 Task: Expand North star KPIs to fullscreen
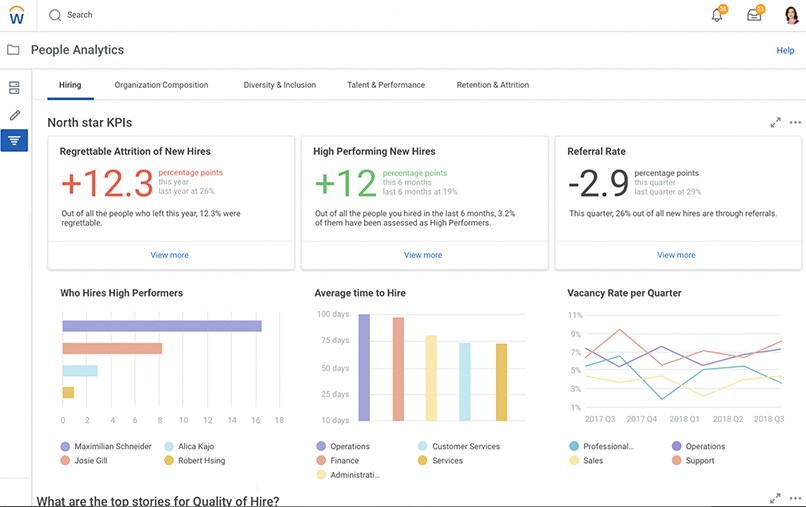(775, 123)
